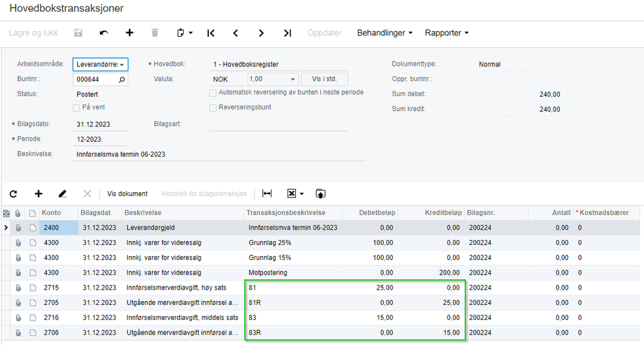
Task: Click the trash delete icon in the top toolbar
Action: 155,33
